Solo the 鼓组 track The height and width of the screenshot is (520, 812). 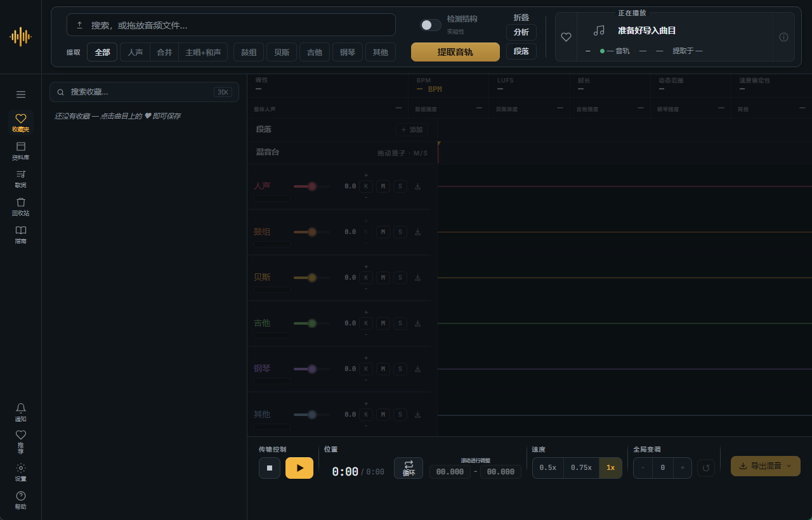point(400,232)
